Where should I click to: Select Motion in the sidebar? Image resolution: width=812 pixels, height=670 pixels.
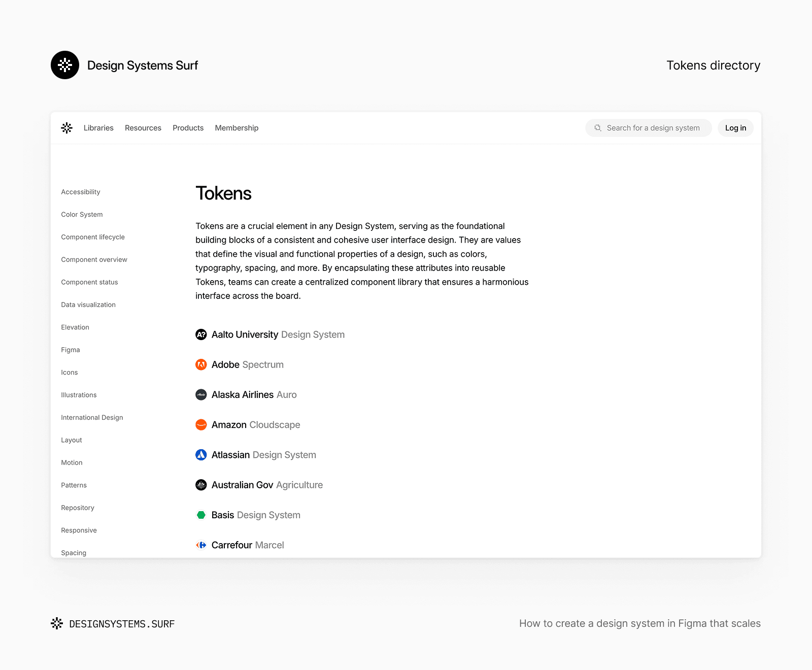72,462
